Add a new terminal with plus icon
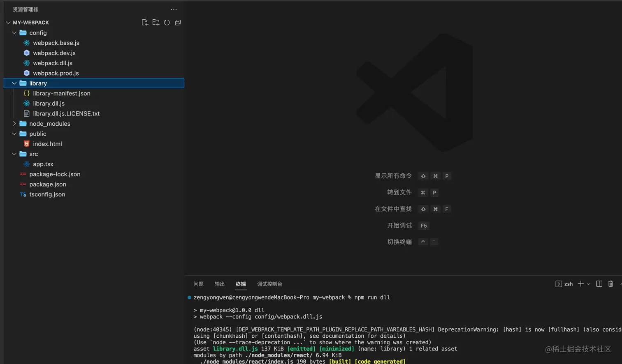The height and width of the screenshot is (364, 622). [581, 284]
